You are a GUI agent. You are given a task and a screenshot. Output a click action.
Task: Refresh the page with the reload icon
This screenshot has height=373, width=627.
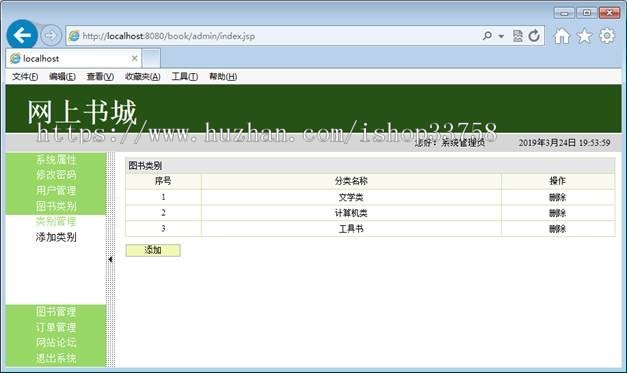point(534,36)
